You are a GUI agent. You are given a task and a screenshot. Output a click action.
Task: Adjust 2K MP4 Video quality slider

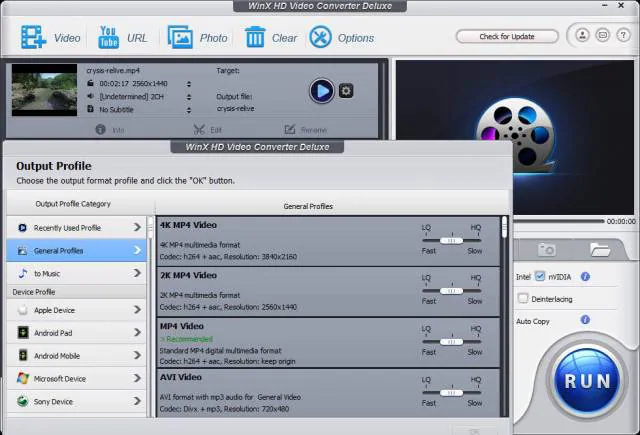point(451,291)
